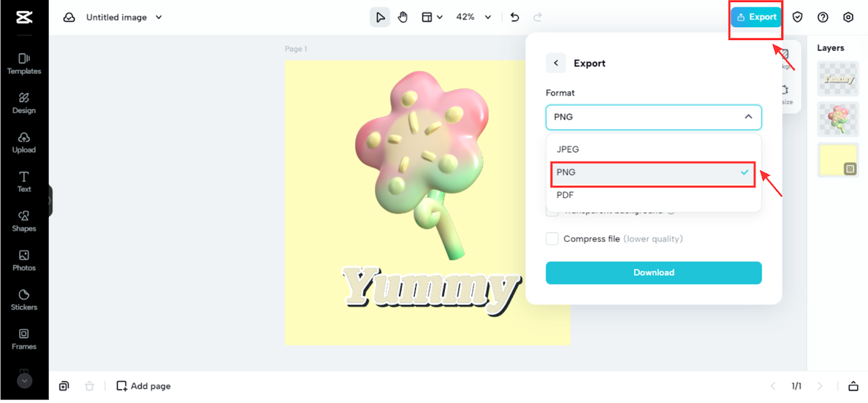Click the Layers panel heading
The width and height of the screenshot is (868, 403).
[831, 48]
